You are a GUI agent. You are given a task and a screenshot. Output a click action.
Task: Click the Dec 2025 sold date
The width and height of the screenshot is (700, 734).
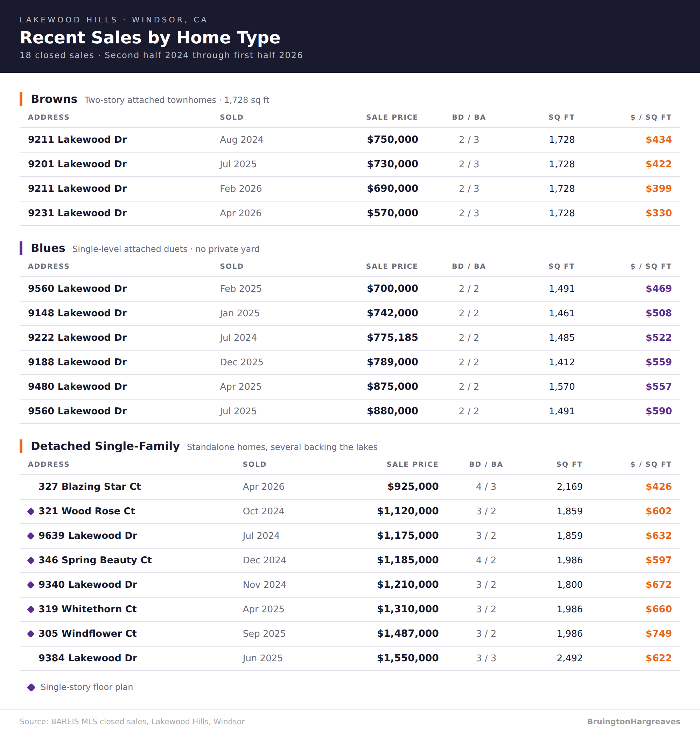click(241, 362)
